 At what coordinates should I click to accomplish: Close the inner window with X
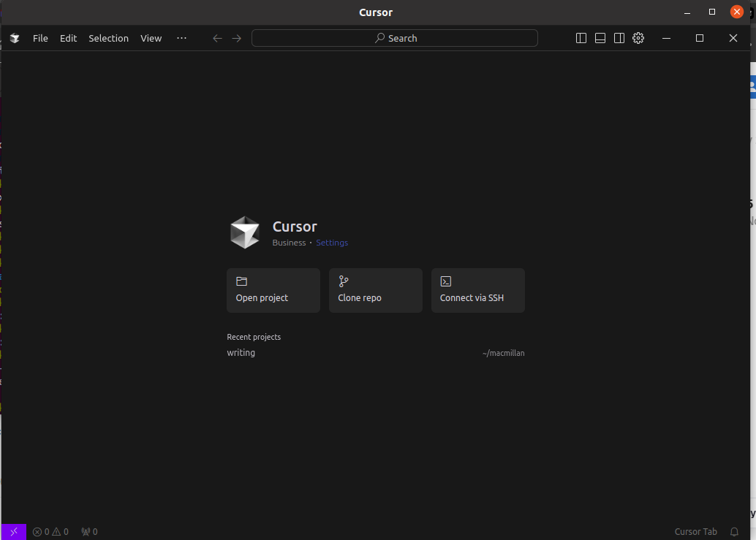pos(733,38)
